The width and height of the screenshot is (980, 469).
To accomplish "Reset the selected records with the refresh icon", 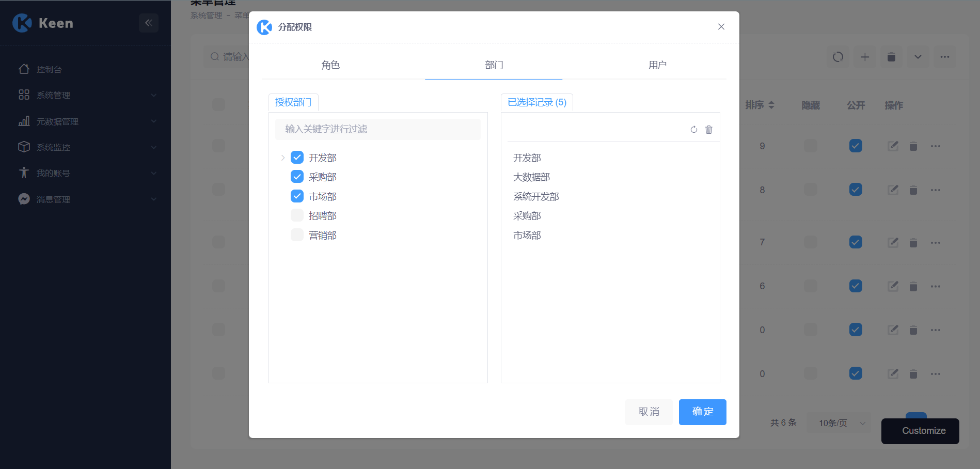I will pos(694,130).
